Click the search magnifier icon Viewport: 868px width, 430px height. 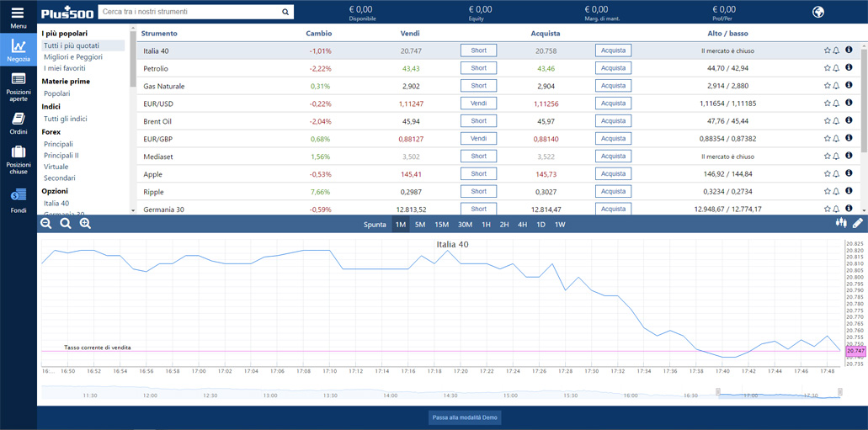click(x=285, y=12)
